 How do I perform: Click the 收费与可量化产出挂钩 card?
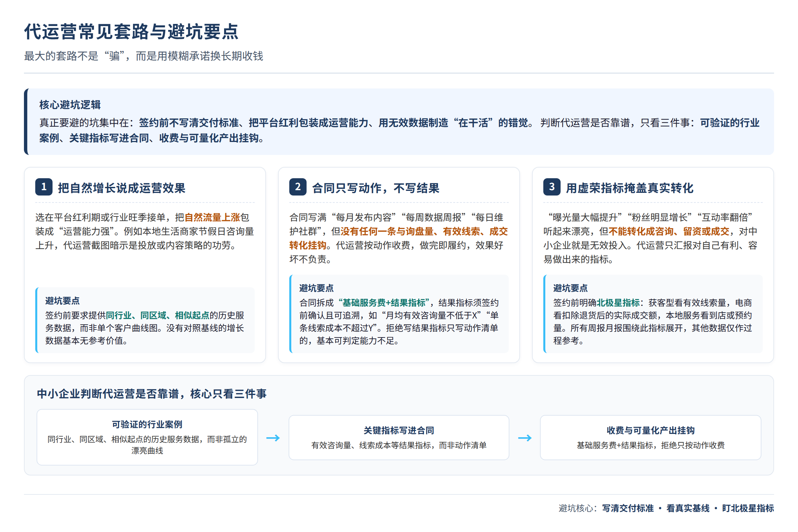pyautogui.click(x=651, y=438)
